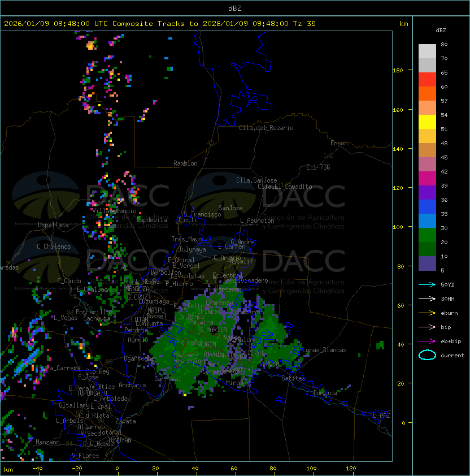Click the 'Catitas' map label
The width and height of the screenshot is (470, 476).
(x=293, y=378)
